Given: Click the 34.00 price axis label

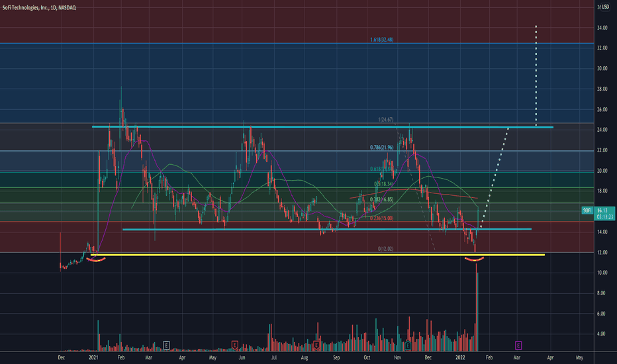Looking at the screenshot, I should coord(602,28).
